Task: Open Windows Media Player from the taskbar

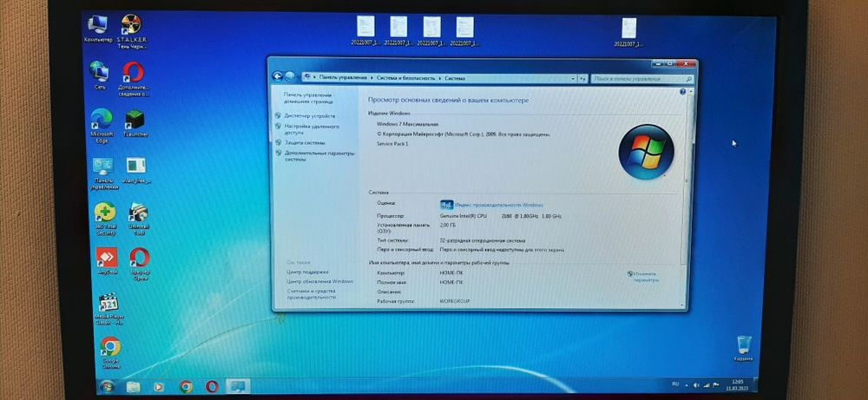Action: point(159,387)
